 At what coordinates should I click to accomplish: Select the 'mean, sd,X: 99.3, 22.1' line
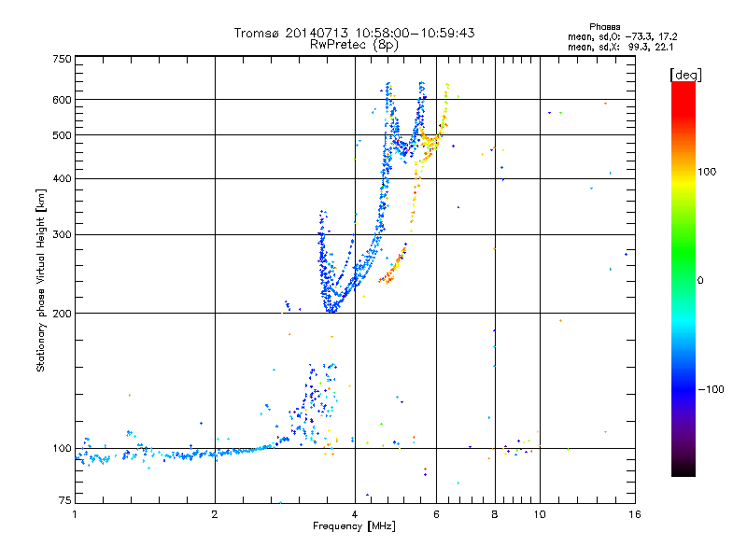click(x=620, y=47)
